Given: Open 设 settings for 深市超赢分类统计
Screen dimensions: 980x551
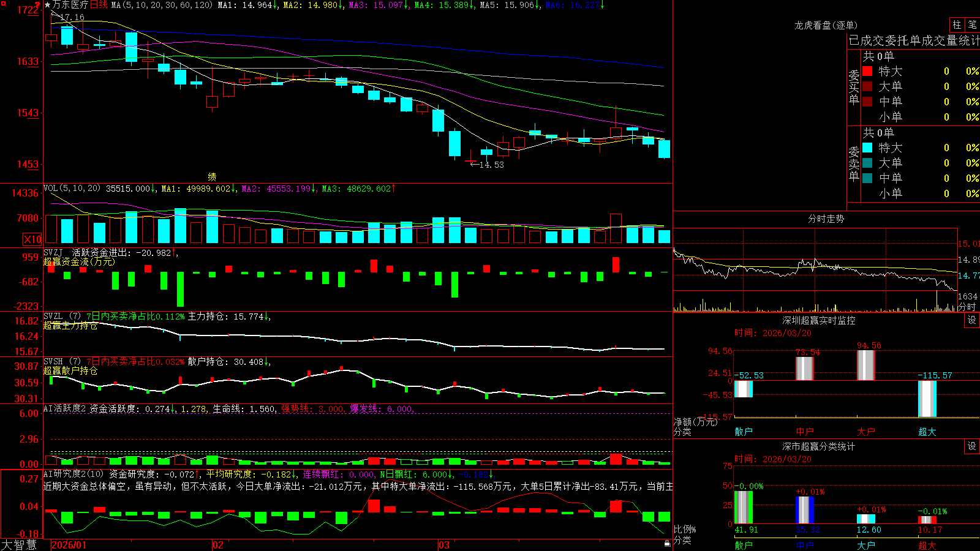Looking at the screenshot, I should [972, 446].
